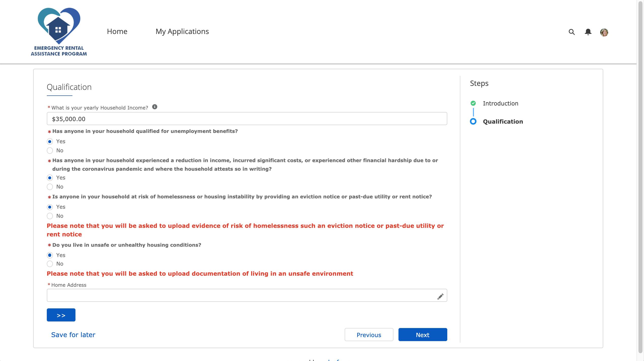Proceed with the Next button
This screenshot has height=361, width=644.
[423, 335]
